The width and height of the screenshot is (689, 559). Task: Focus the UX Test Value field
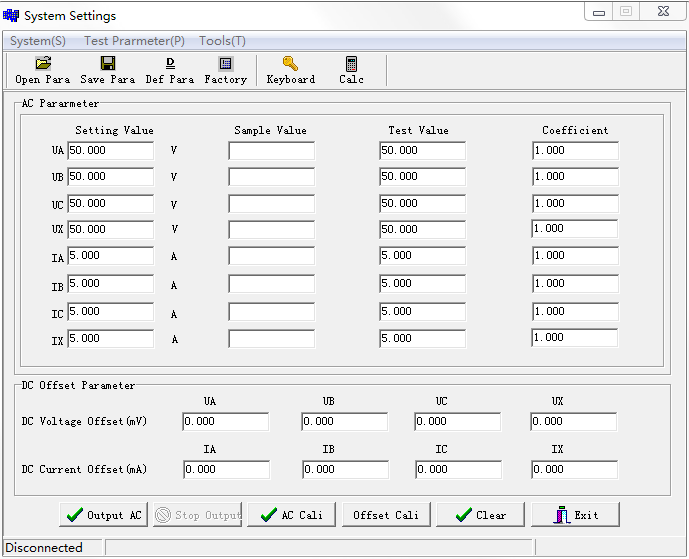tap(422, 230)
